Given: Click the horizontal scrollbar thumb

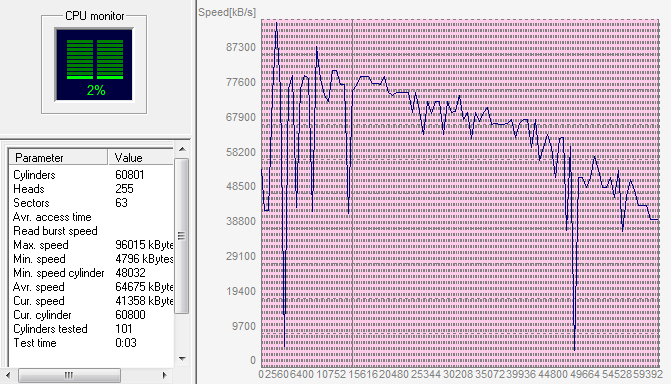Looking at the screenshot, I should coord(69,375).
